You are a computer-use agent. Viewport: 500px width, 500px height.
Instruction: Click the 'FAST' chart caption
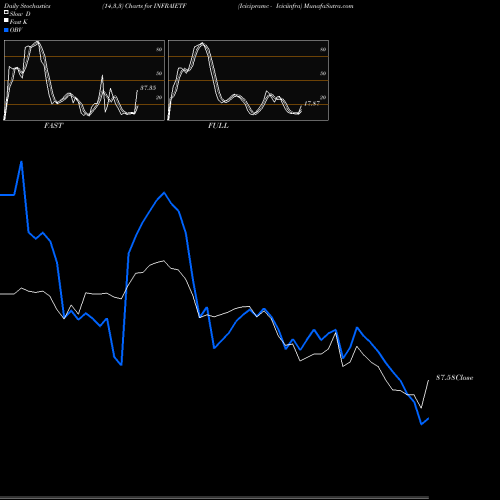click(x=53, y=126)
